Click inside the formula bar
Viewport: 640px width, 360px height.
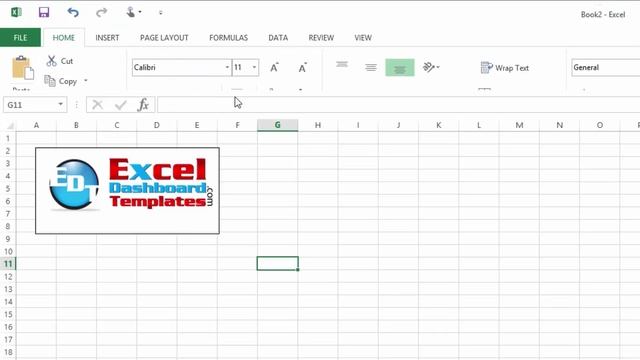[398, 105]
